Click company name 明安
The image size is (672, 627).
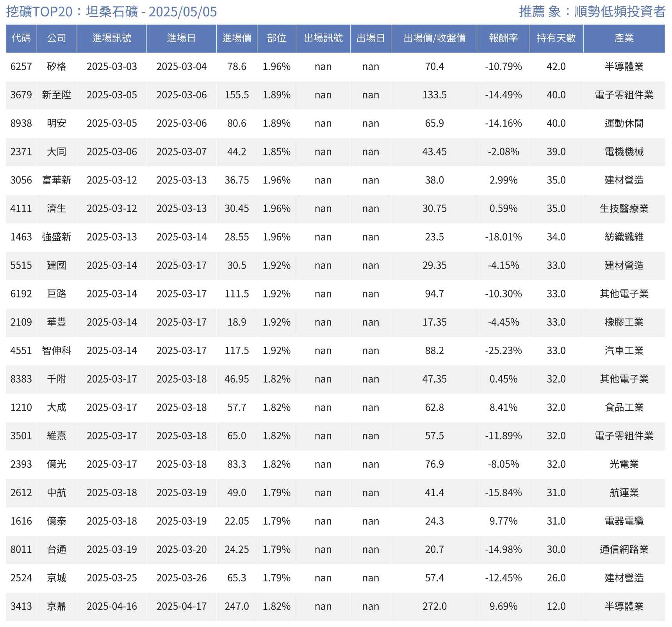point(57,124)
